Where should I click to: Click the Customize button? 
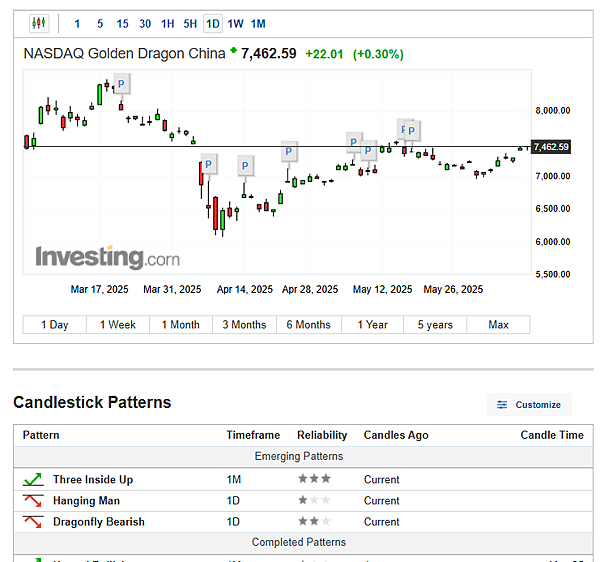click(x=529, y=405)
